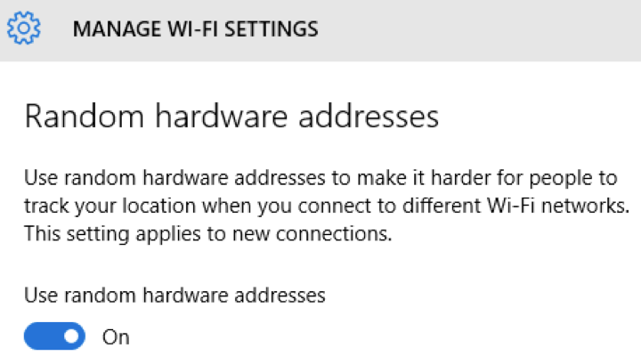This screenshot has width=641, height=364.
Task: Click the blue track of the toggle switch
Action: (43, 336)
